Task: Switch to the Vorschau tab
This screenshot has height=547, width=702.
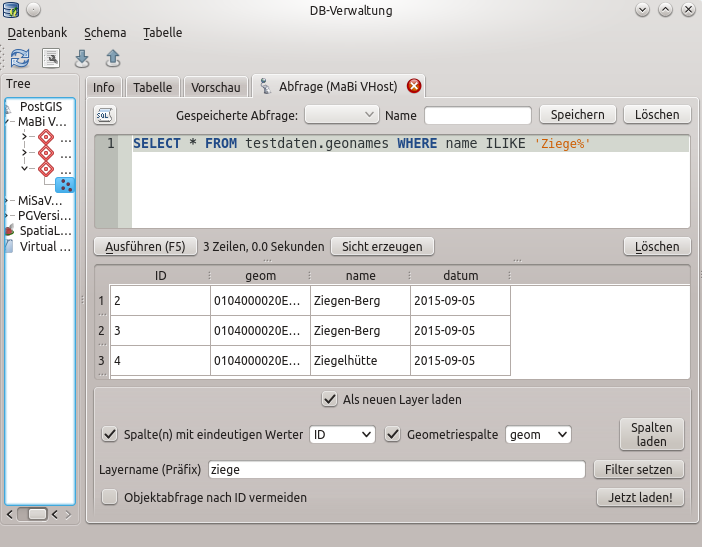Action: [x=215, y=87]
